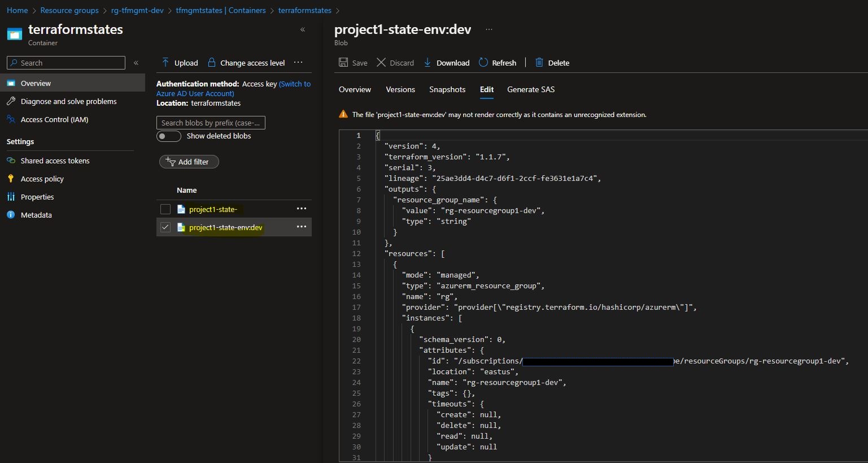Click the Properties bars icon
This screenshot has height=463, width=868.
[x=11, y=197]
